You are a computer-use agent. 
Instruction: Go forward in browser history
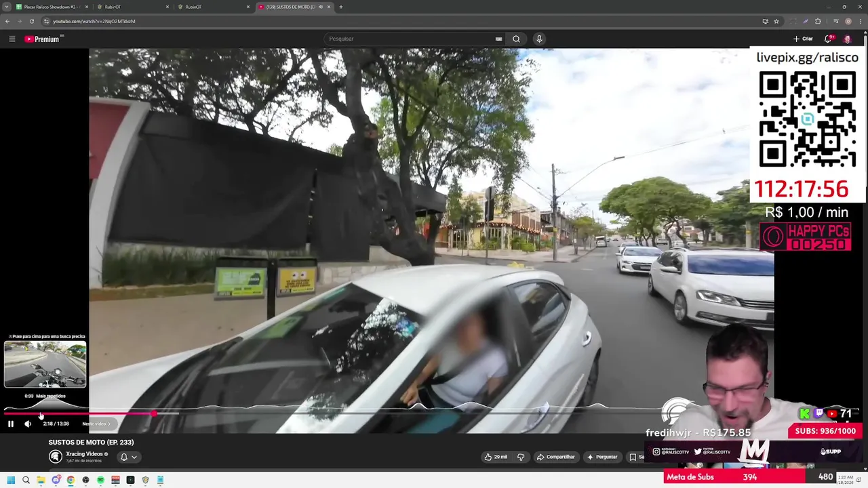pyautogui.click(x=19, y=21)
